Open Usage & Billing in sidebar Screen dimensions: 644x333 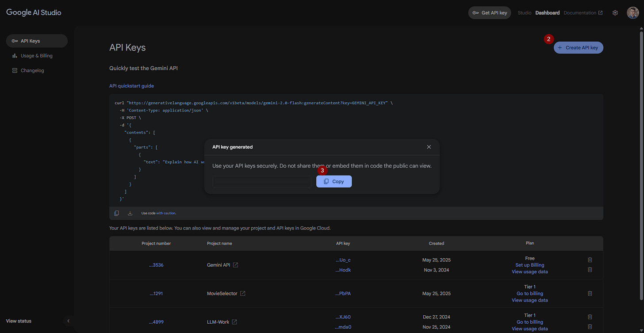(x=37, y=56)
